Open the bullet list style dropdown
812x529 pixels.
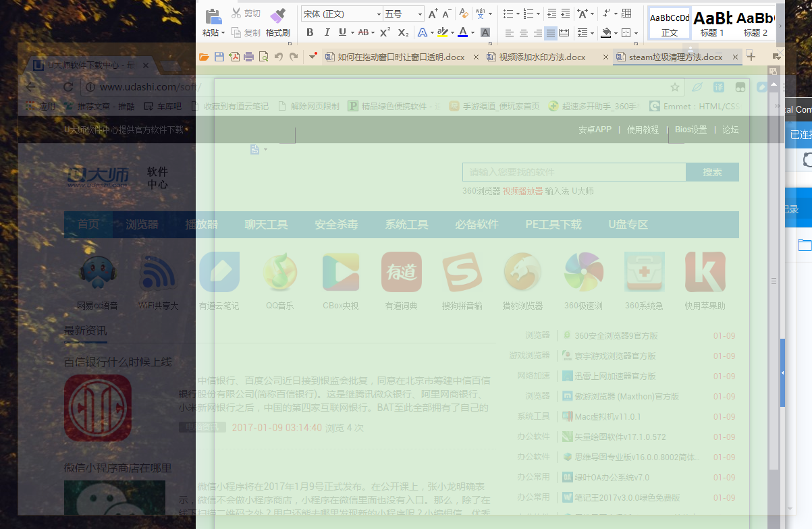click(x=518, y=13)
